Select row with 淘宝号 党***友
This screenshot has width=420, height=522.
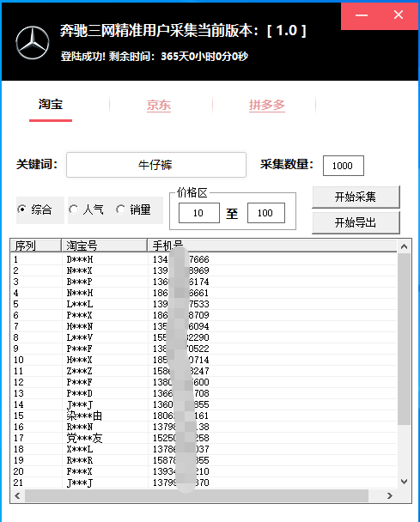(x=204, y=438)
